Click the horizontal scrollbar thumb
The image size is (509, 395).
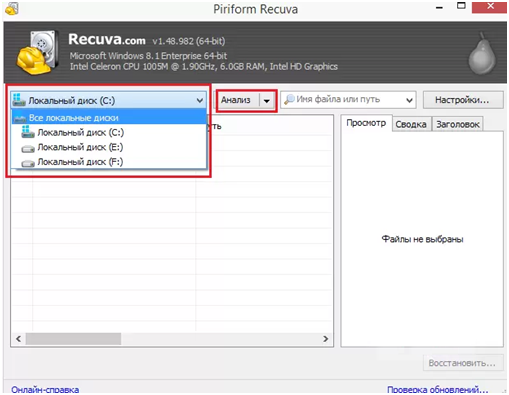pos(73,339)
